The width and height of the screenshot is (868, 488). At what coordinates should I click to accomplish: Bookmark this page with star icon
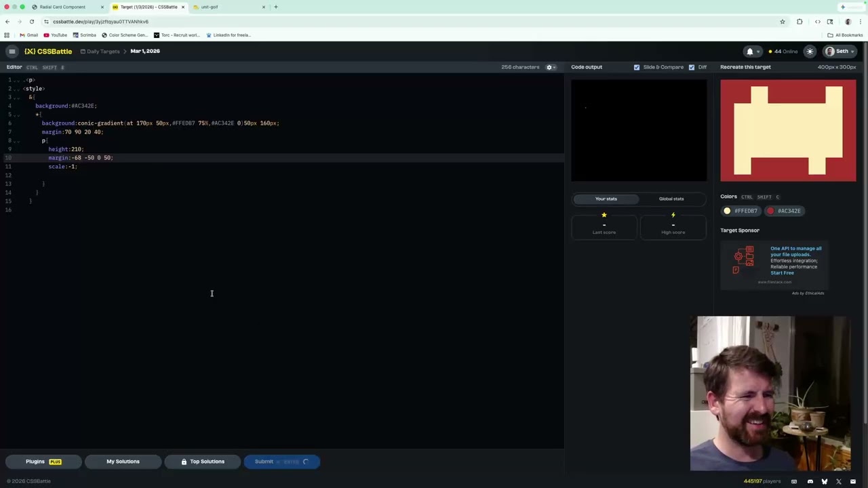pos(783,22)
